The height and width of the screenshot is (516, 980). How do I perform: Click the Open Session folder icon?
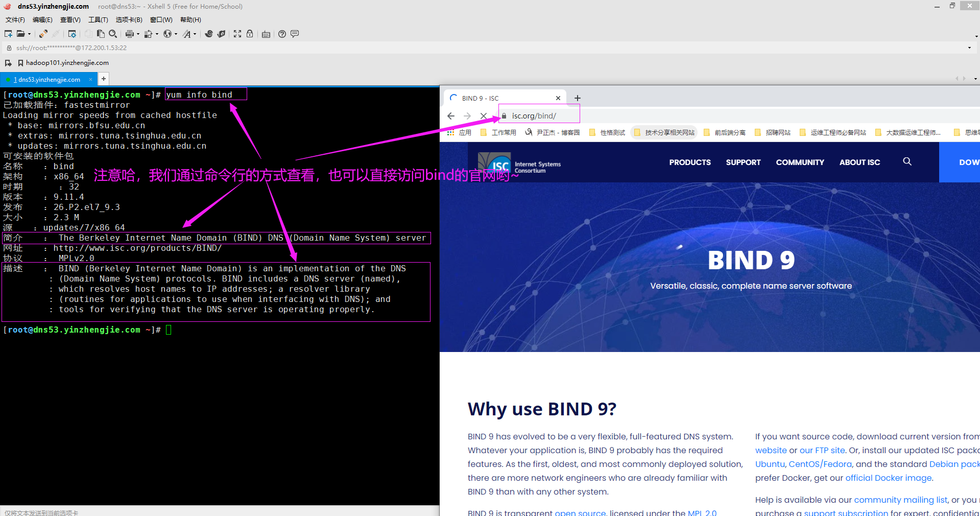pos(20,34)
